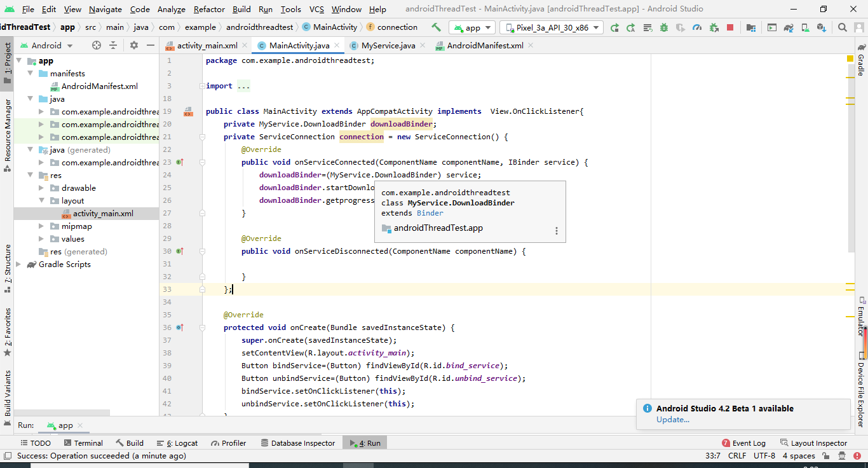Image resolution: width=868 pixels, height=468 pixels.
Task: Toggle the 7: Structure tool window
Action: click(7, 268)
